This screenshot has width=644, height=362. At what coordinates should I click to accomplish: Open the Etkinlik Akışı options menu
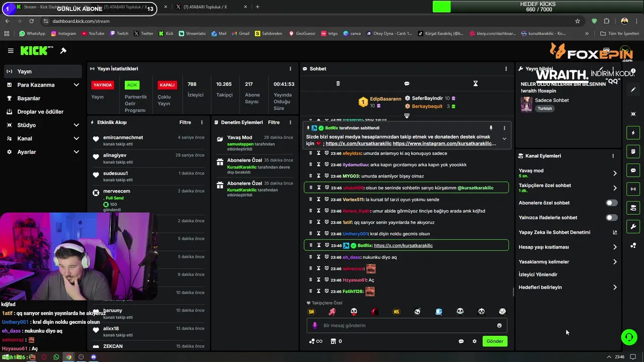click(x=202, y=122)
